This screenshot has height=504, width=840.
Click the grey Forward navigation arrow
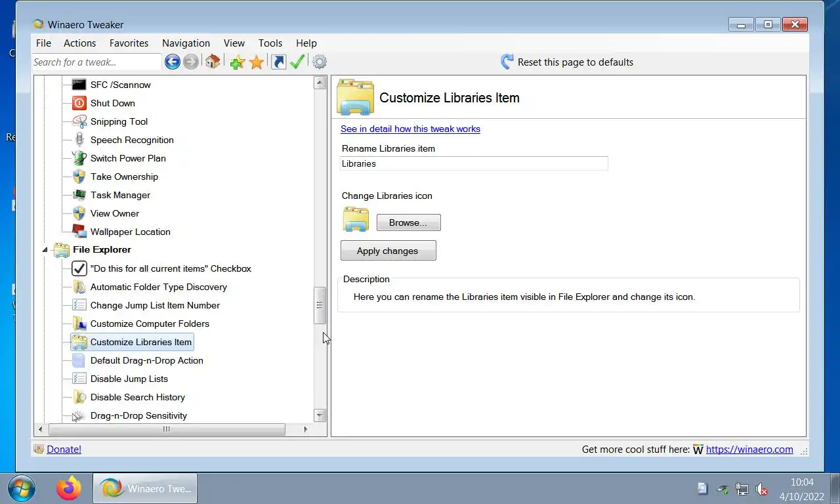coord(191,62)
